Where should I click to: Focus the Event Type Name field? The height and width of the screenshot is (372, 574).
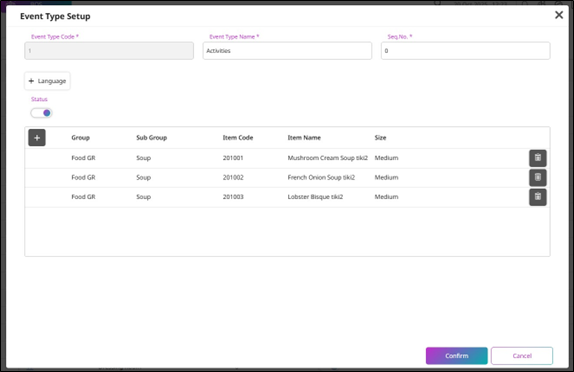click(x=287, y=51)
